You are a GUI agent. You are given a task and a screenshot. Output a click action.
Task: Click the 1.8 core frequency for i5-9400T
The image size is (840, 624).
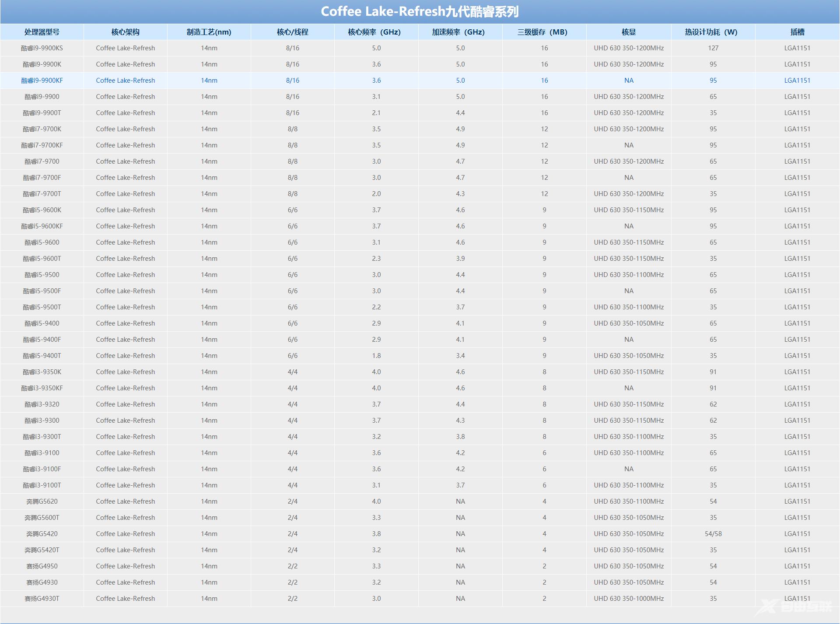tap(376, 356)
